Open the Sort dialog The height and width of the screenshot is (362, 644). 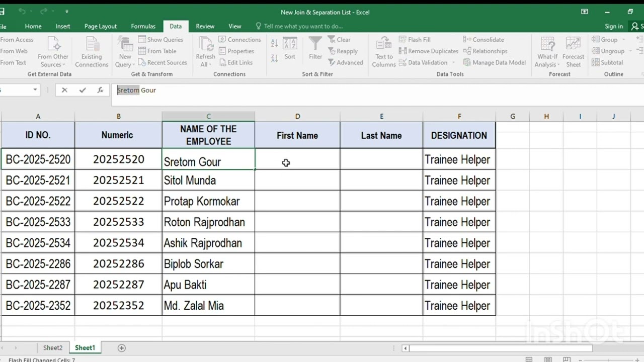point(290,48)
